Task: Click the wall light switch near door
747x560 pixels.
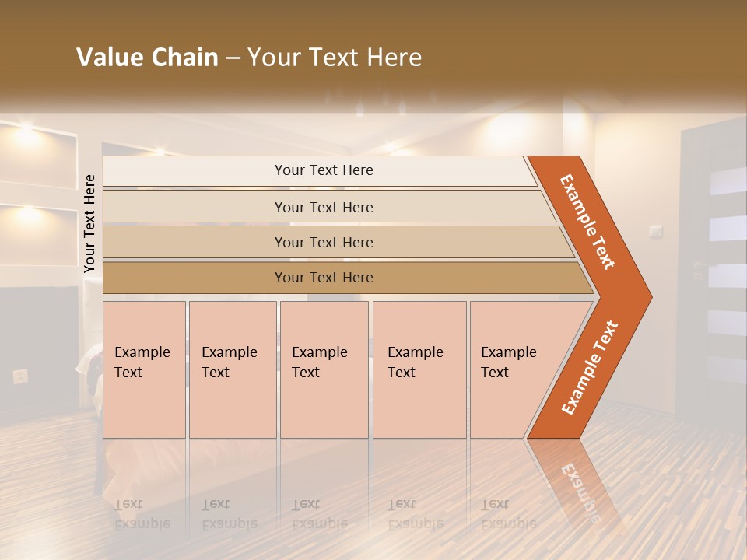Action: pos(655,230)
